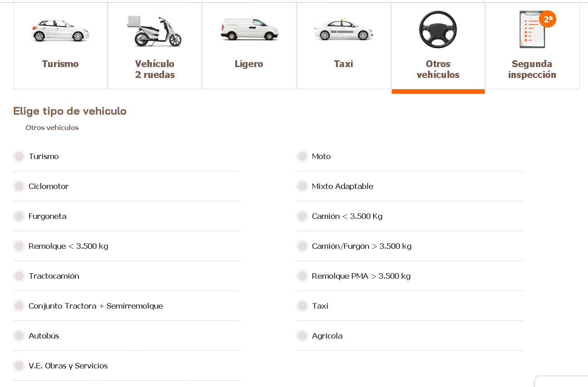588x387 pixels.
Task: Select the Ciclomotor radio button
Action: (x=19, y=186)
